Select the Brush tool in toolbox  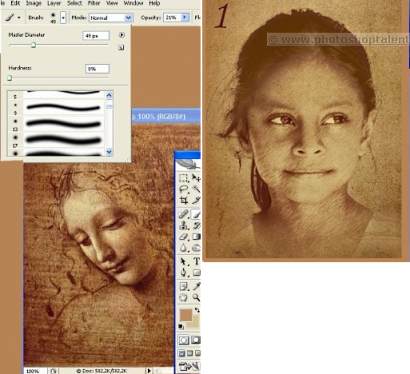coord(196,214)
